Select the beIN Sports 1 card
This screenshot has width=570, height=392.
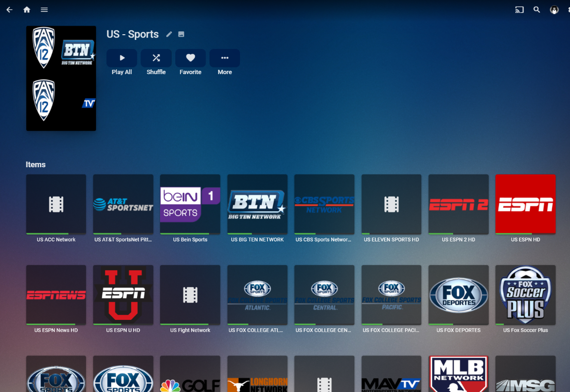coord(190,204)
